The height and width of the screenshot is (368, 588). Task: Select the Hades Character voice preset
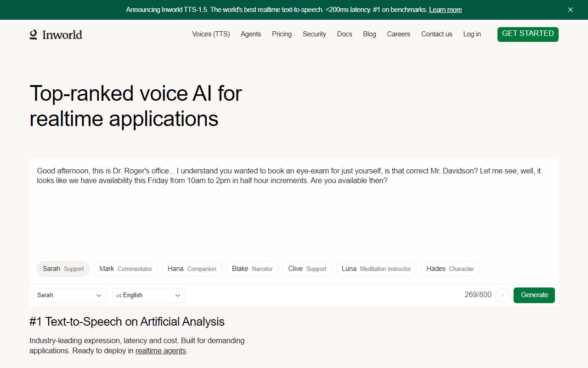pos(450,269)
